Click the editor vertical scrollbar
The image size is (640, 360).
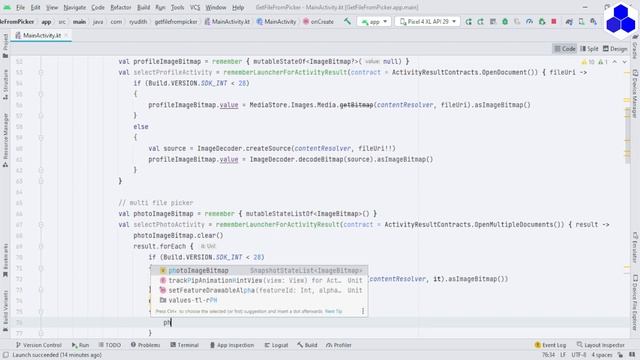(x=627, y=135)
